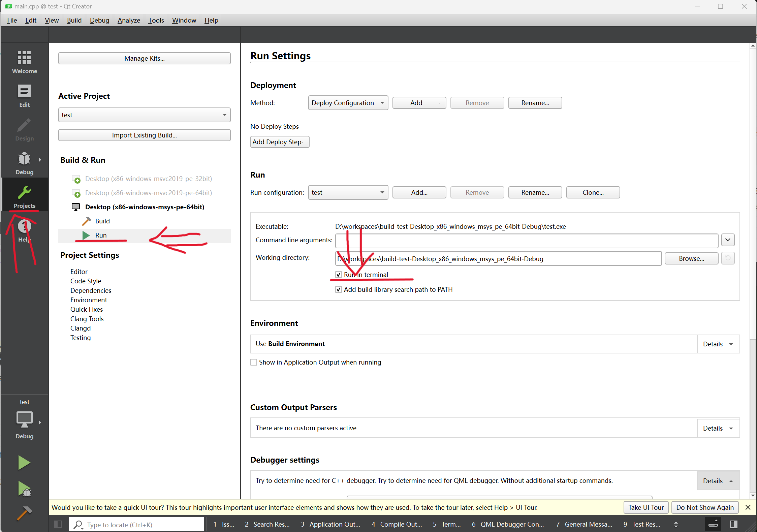Click Add button for run configuration
The height and width of the screenshot is (532, 757).
(x=419, y=192)
